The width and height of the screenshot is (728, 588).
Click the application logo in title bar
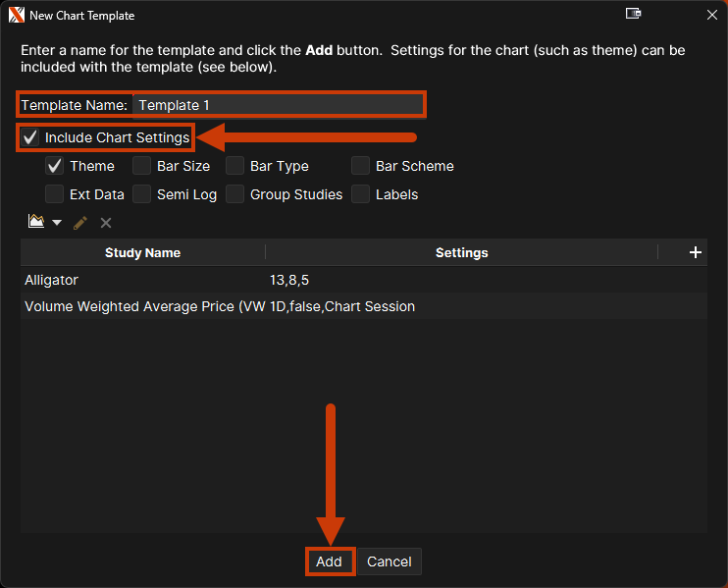pos(16,15)
